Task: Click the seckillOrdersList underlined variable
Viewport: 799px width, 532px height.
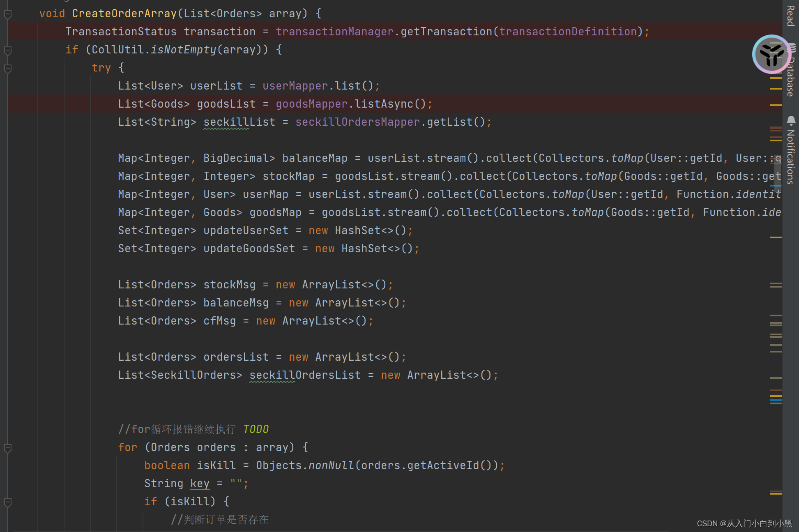Action: 305,375
